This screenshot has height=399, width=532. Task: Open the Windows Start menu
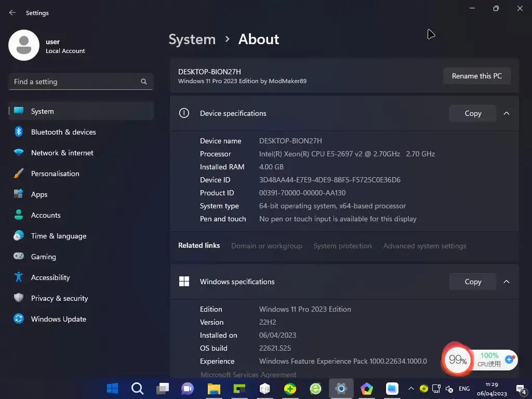[112, 389]
